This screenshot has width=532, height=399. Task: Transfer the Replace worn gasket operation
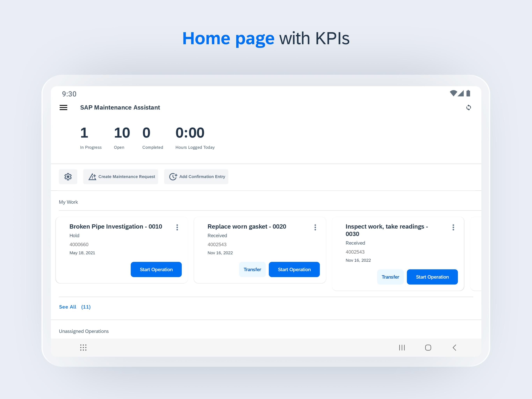(x=252, y=269)
